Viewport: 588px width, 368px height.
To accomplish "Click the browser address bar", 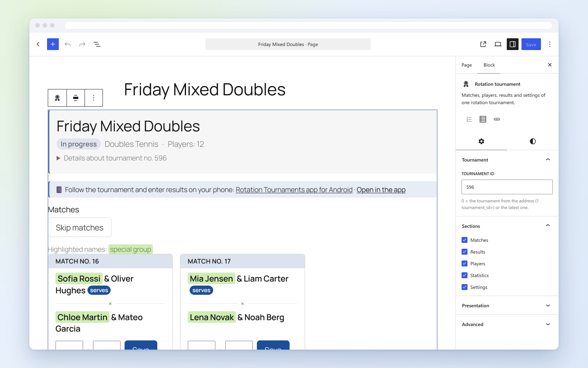I will pos(308,25).
